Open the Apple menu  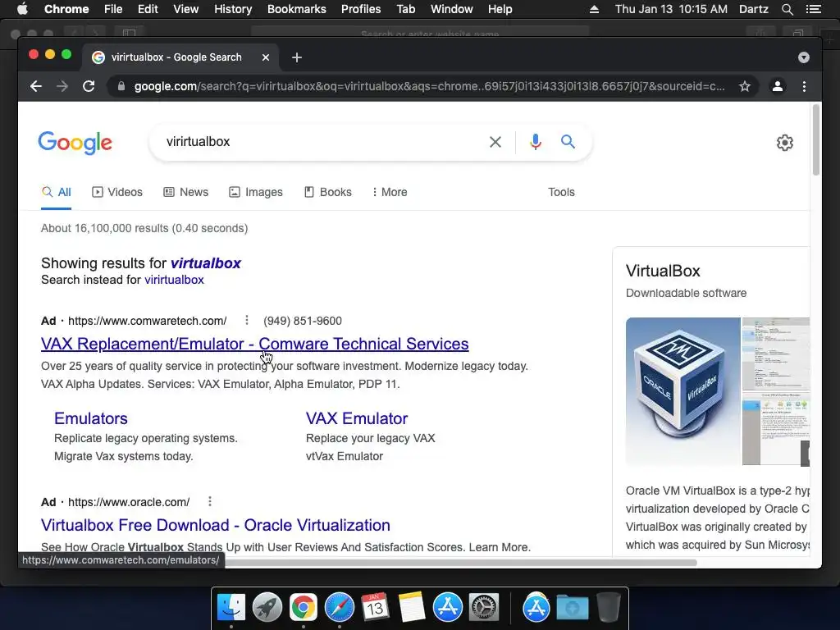(22, 9)
